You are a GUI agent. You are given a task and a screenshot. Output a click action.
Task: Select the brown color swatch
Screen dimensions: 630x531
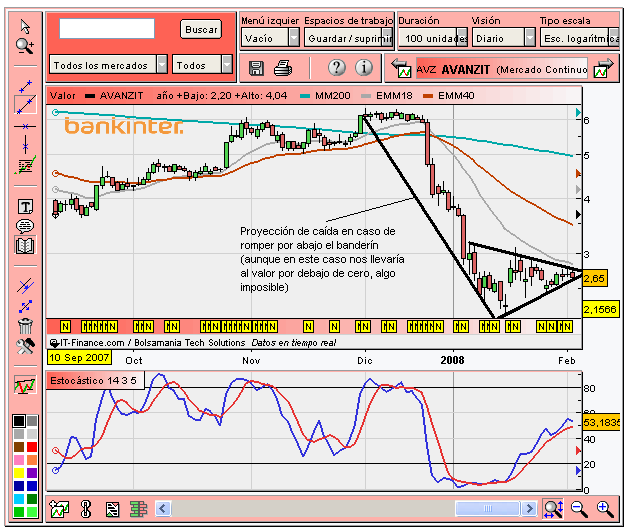point(18,447)
